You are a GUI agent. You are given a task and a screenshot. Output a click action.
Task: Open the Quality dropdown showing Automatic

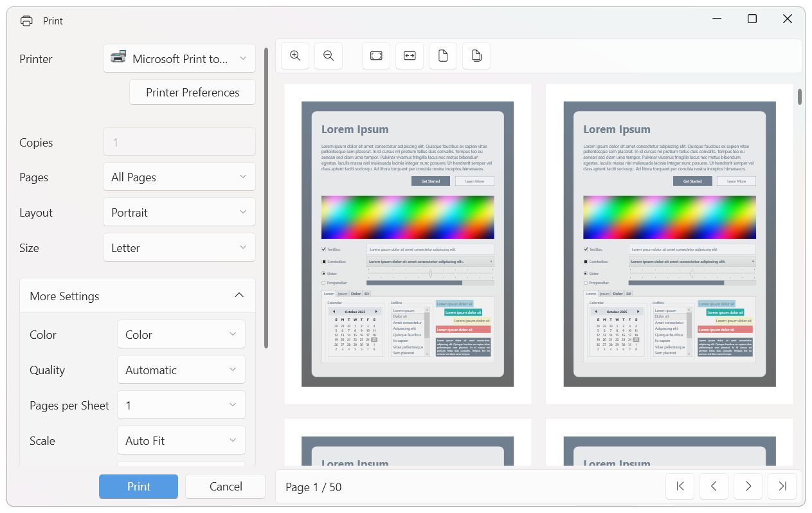pyautogui.click(x=181, y=370)
